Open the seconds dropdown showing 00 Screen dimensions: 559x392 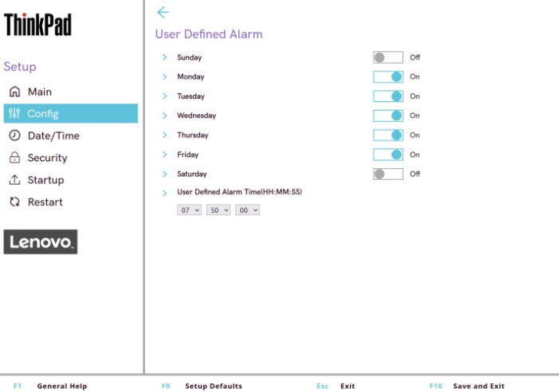(x=247, y=210)
